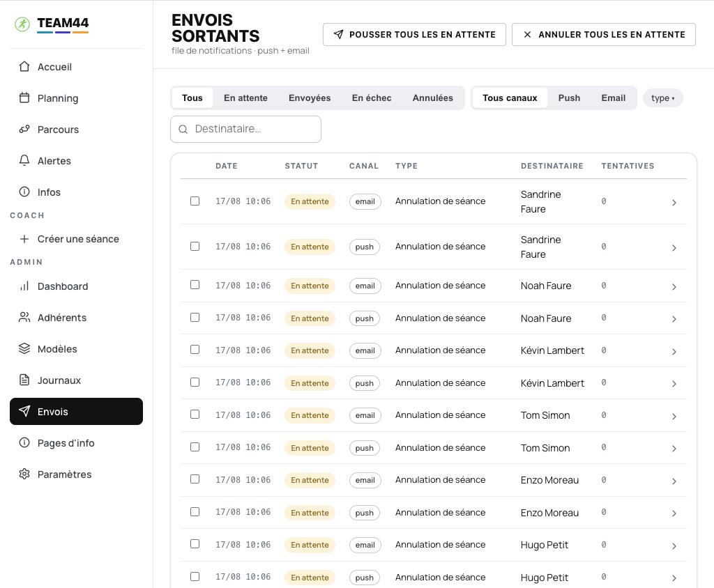This screenshot has height=588, width=714.
Task: Select the Noah Faure email row checkbox
Action: 195,285
